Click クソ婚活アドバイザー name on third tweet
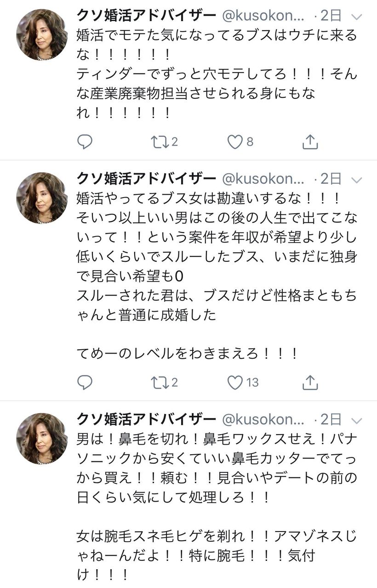Screen dimensions: 377x588 [146, 419]
